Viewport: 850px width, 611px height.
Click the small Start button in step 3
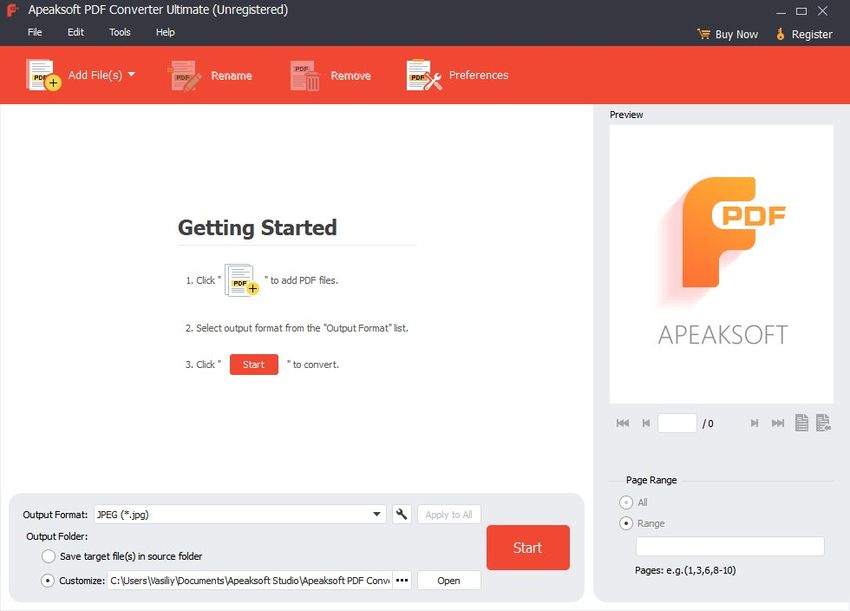pos(254,364)
